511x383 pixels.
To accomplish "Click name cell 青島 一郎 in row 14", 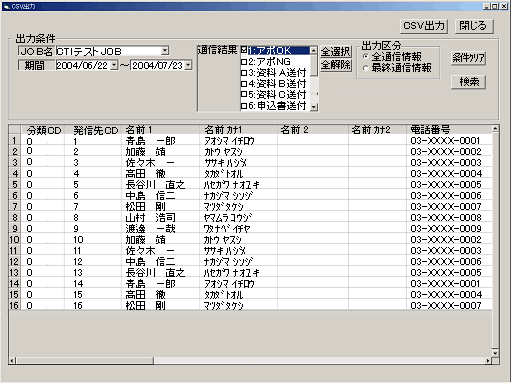I will tap(161, 283).
